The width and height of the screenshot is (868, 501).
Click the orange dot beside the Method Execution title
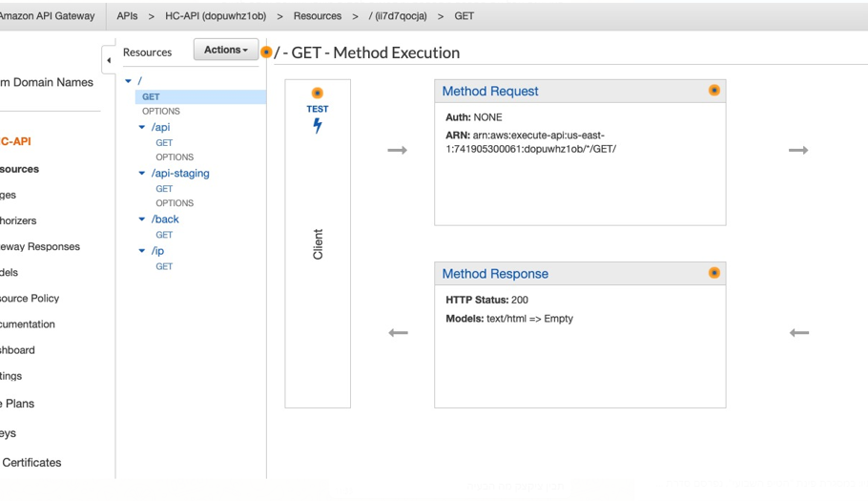click(266, 52)
